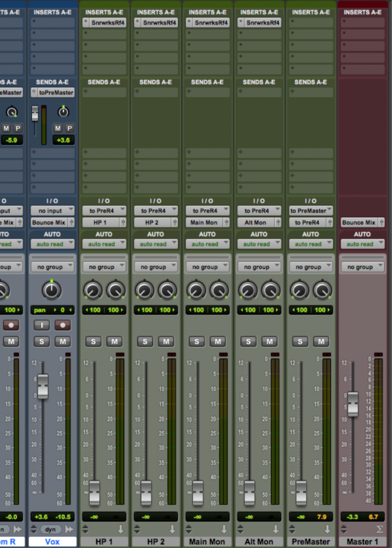Open the SnrwrksRf4 insert on HP 2
Image resolution: width=392 pixels, height=548 pixels.
pyautogui.click(x=156, y=22)
